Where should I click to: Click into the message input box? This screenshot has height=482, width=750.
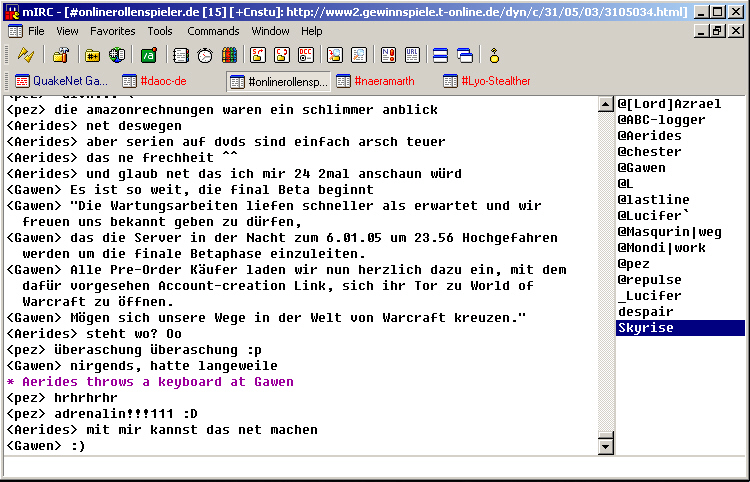(x=375, y=467)
